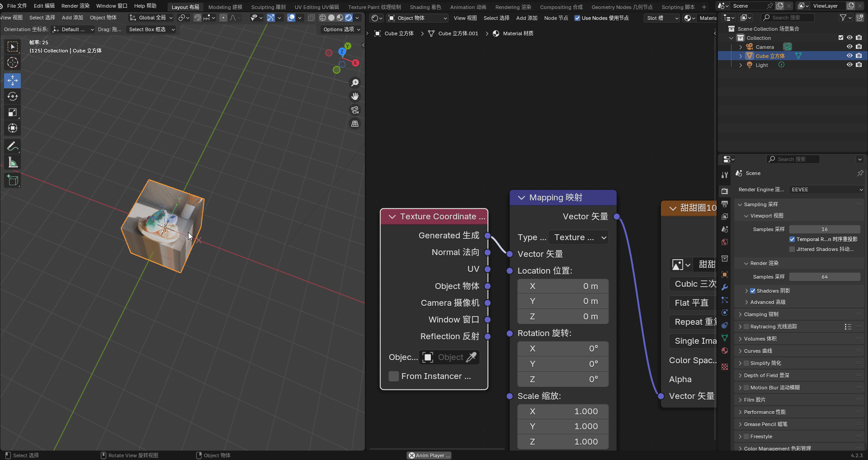868x460 pixels.
Task: Open the World properties tab
Action: click(x=725, y=242)
